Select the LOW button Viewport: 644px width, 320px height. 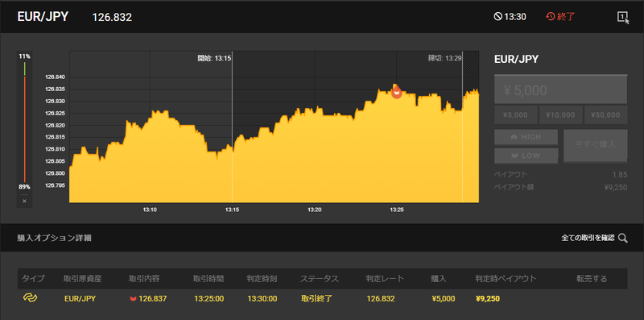tap(526, 156)
